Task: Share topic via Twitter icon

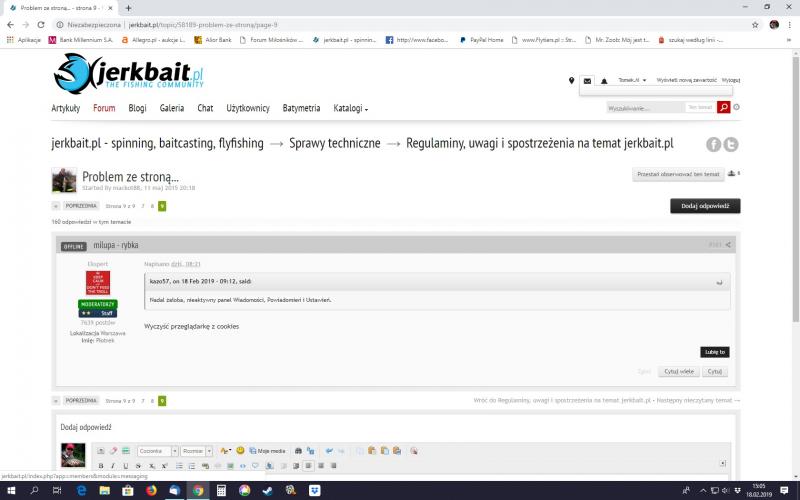Action: [731, 144]
